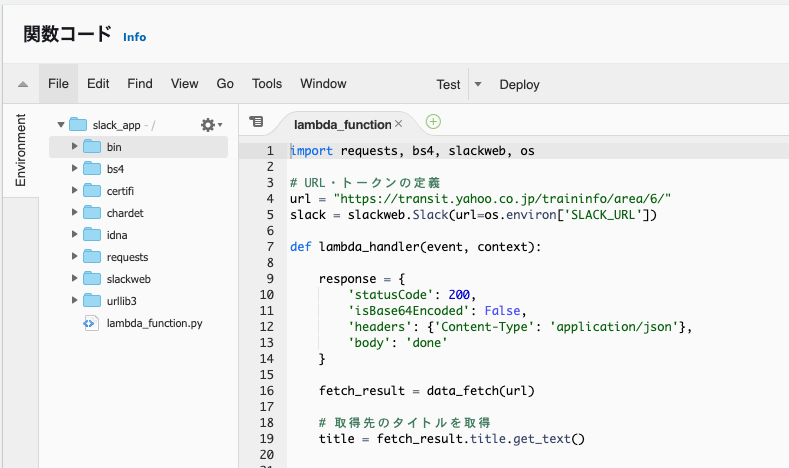Place cursor on the import requests line
789x468 pixels.
[412, 151]
